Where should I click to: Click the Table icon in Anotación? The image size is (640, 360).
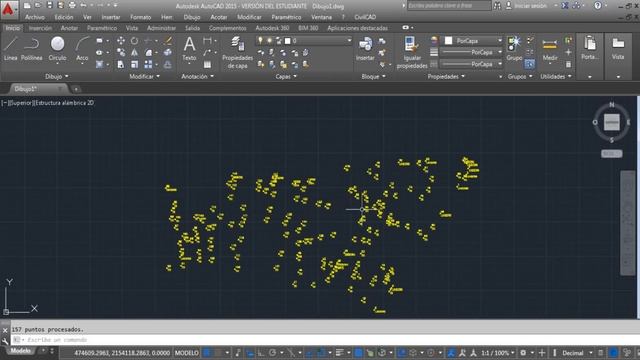207,64
